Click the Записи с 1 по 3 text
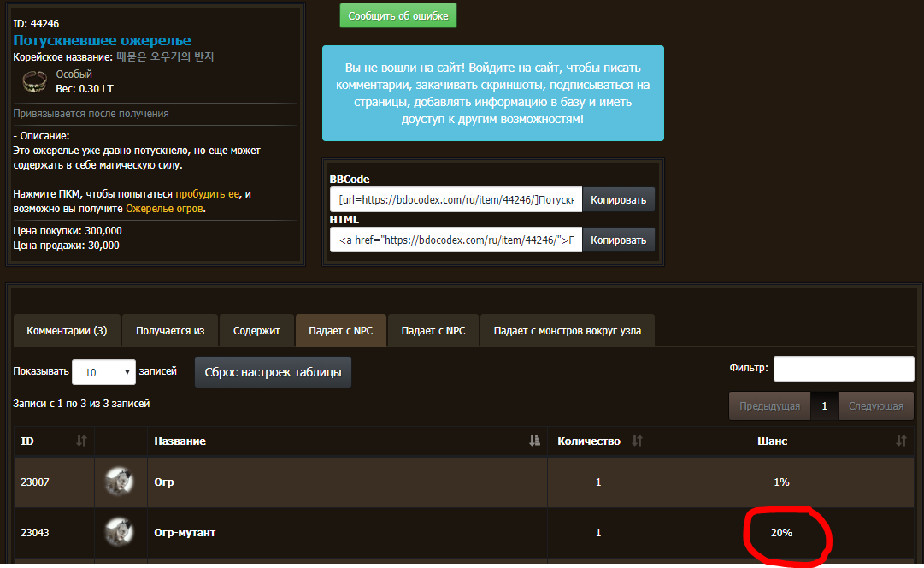Image resolution: width=924 pixels, height=568 pixels. pyautogui.click(x=81, y=404)
